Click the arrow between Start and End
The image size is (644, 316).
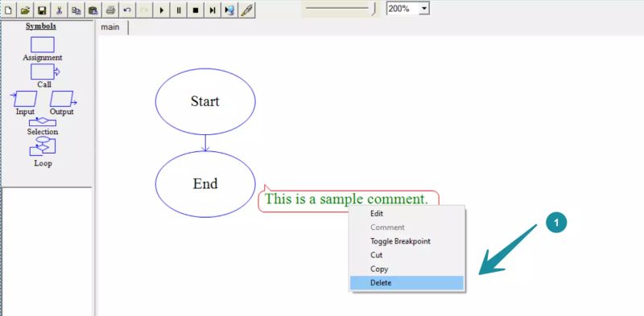pos(205,143)
